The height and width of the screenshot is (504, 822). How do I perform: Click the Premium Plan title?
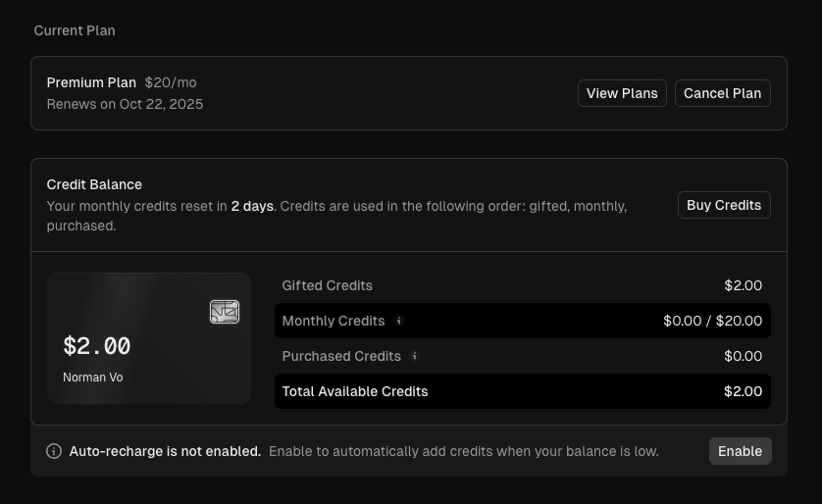click(91, 82)
